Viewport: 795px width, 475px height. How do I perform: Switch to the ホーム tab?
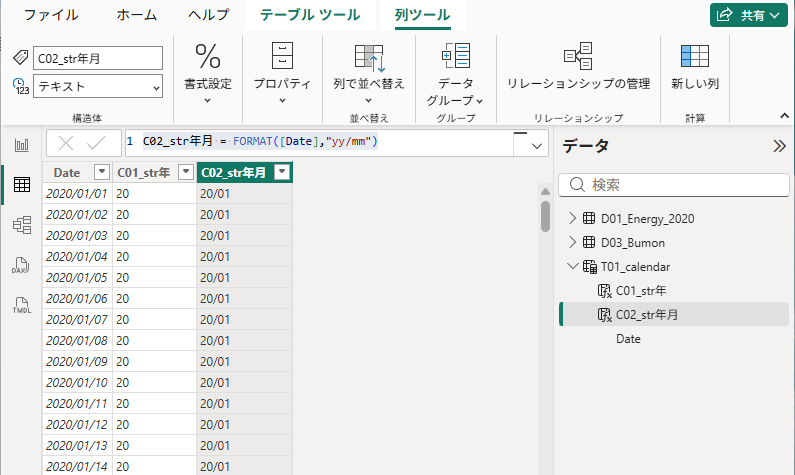[136, 15]
